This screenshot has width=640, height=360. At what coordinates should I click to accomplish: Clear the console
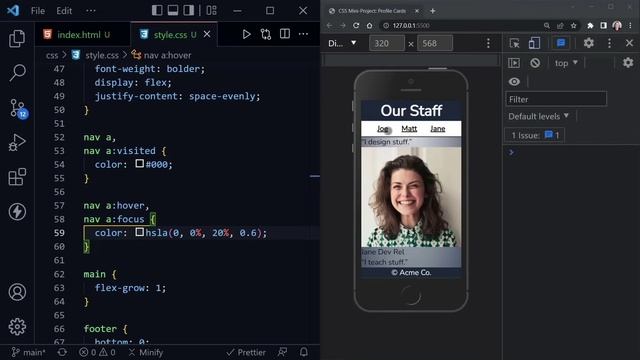tap(535, 63)
